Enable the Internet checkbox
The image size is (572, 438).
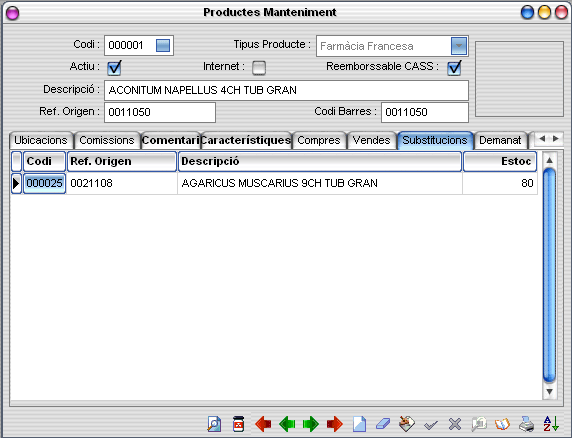259,68
